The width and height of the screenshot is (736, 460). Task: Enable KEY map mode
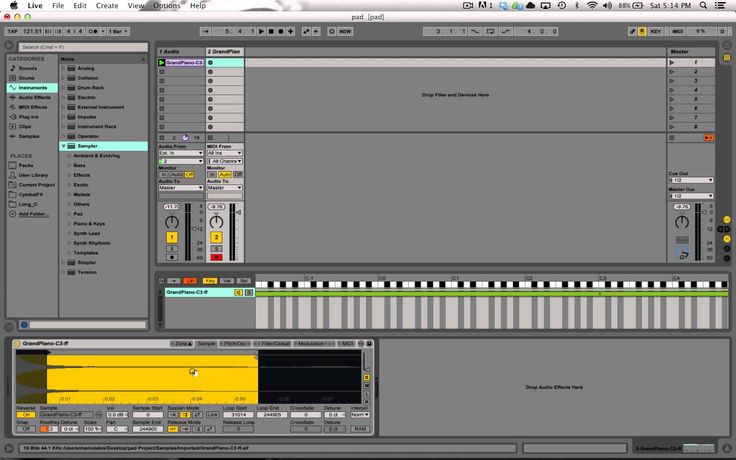click(x=656, y=31)
